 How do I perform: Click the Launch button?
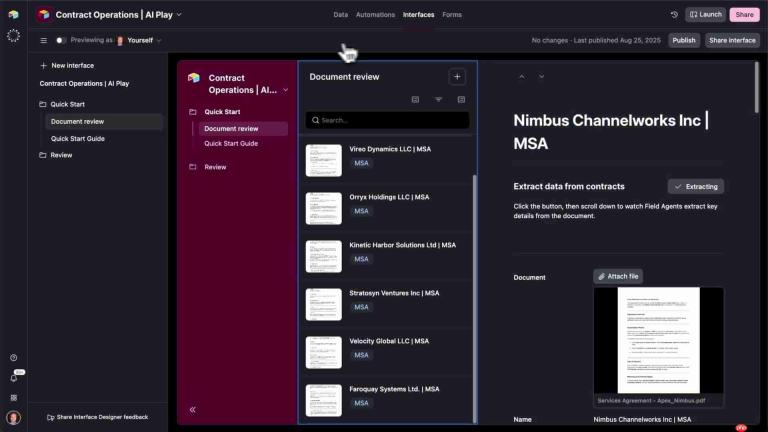click(x=706, y=15)
